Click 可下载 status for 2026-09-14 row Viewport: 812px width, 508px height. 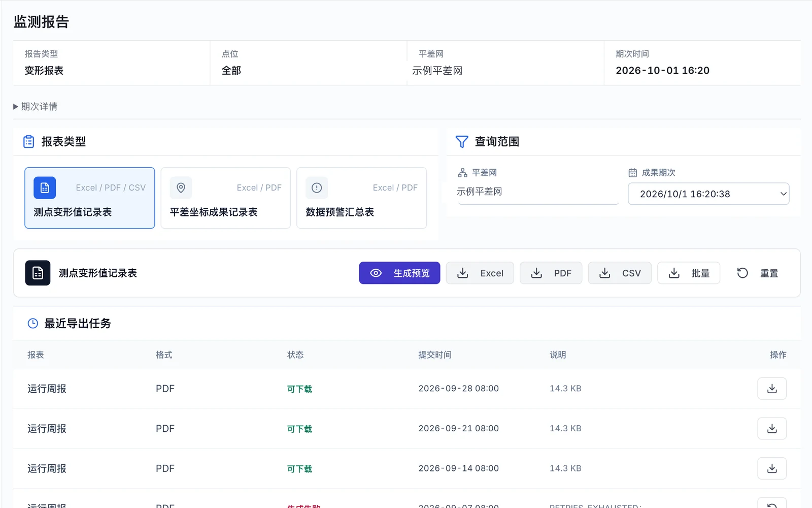[299, 469]
